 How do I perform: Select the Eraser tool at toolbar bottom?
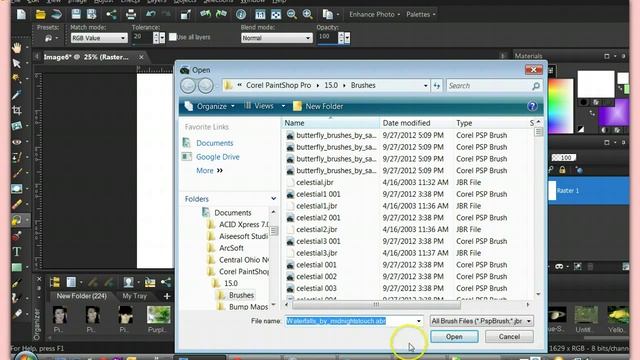[x=16, y=314]
